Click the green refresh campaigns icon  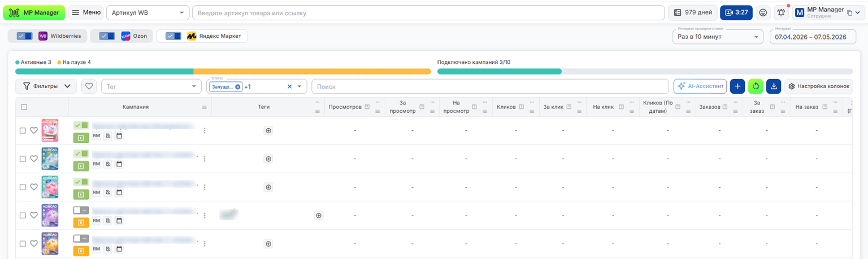click(756, 86)
